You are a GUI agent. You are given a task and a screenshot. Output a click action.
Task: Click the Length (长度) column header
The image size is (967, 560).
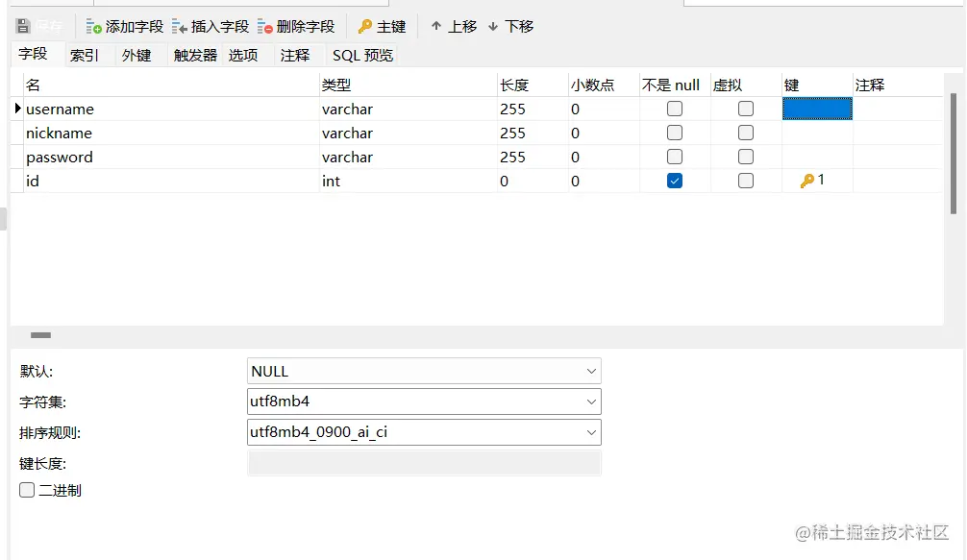[533, 85]
